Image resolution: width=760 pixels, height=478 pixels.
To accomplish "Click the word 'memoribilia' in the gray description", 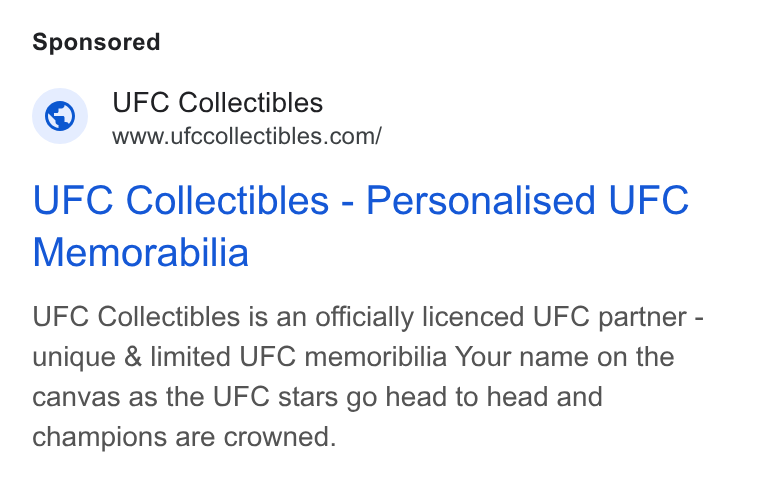I will coord(375,357).
